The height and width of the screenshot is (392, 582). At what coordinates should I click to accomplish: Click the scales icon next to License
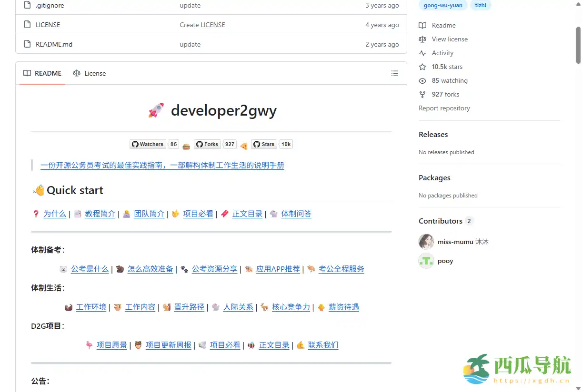77,73
